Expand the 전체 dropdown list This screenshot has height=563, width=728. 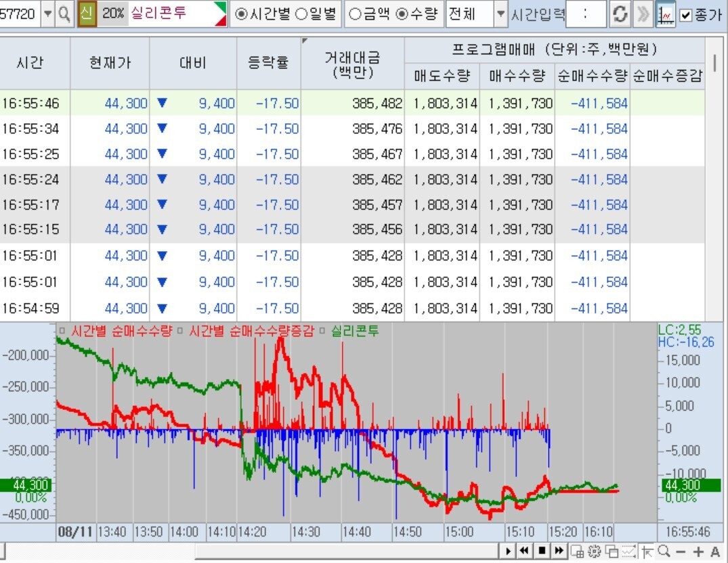500,14
